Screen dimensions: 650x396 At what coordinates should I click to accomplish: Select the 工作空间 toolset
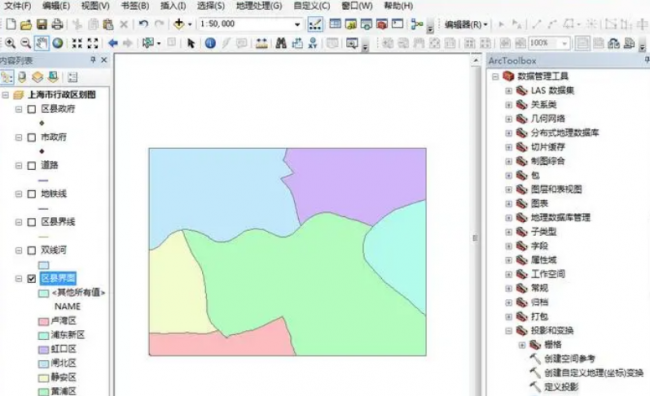(x=548, y=275)
